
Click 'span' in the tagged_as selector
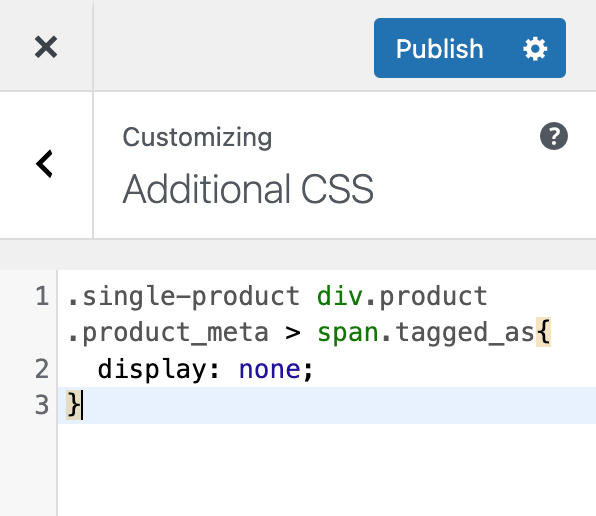click(348, 333)
